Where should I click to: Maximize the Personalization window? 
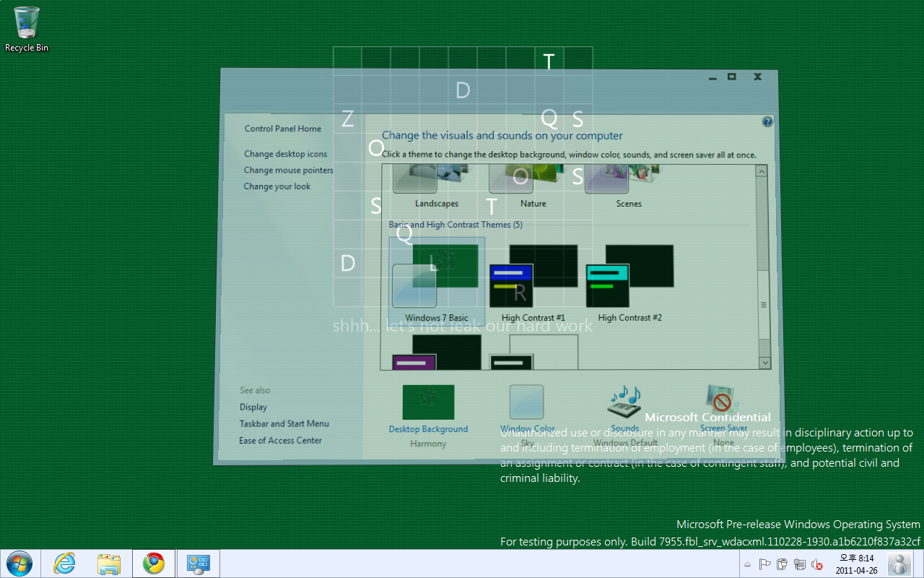[x=731, y=77]
